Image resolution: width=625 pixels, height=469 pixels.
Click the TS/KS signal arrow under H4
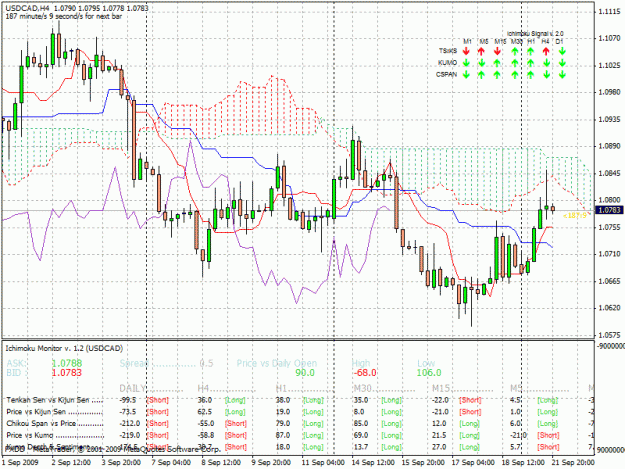click(546, 51)
